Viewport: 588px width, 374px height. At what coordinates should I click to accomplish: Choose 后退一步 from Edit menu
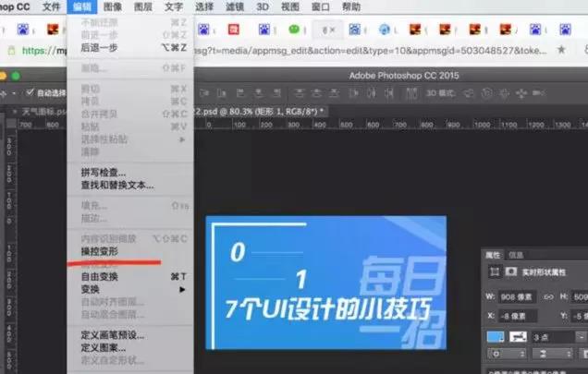(x=99, y=48)
